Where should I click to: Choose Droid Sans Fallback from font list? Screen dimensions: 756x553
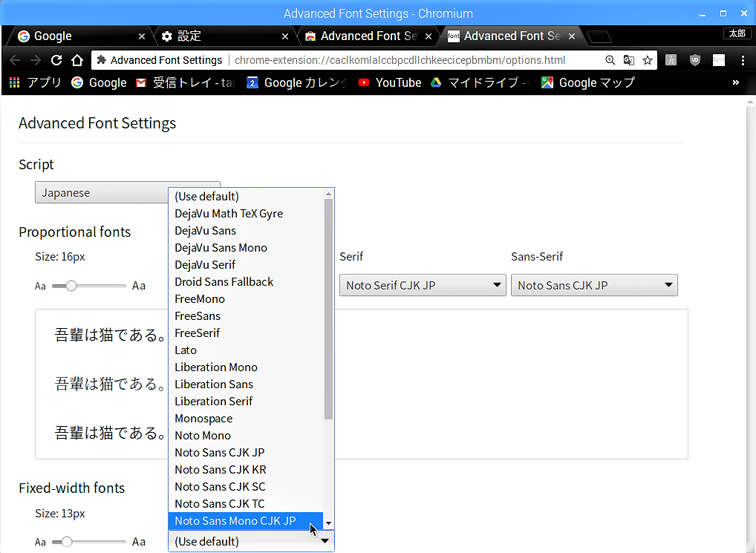(224, 282)
